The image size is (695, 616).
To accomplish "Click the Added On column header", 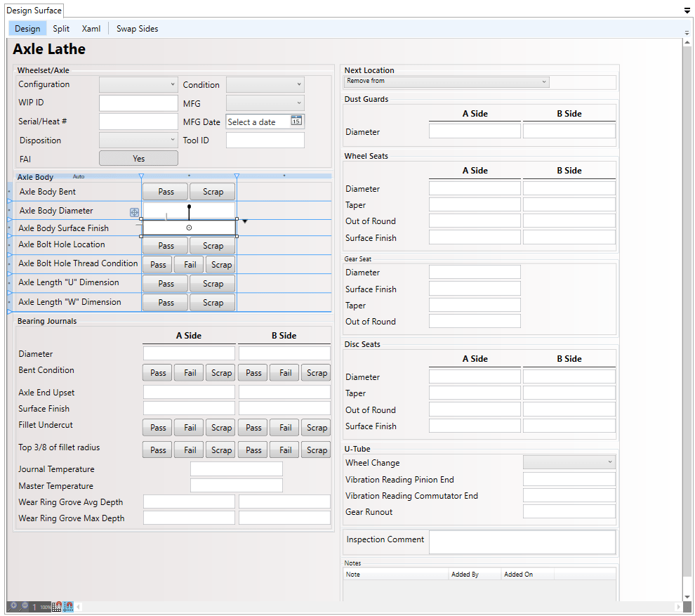I will (527, 575).
